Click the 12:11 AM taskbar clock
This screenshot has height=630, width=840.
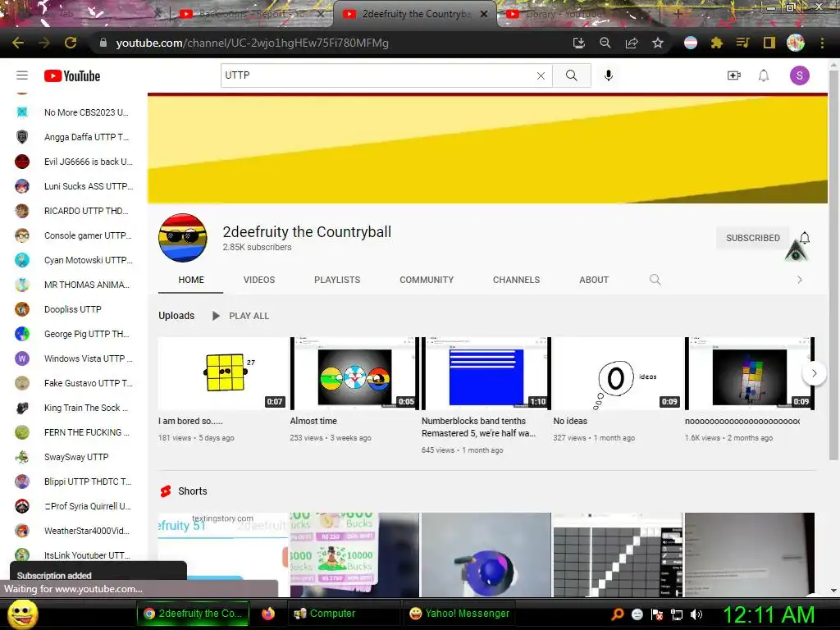769,614
